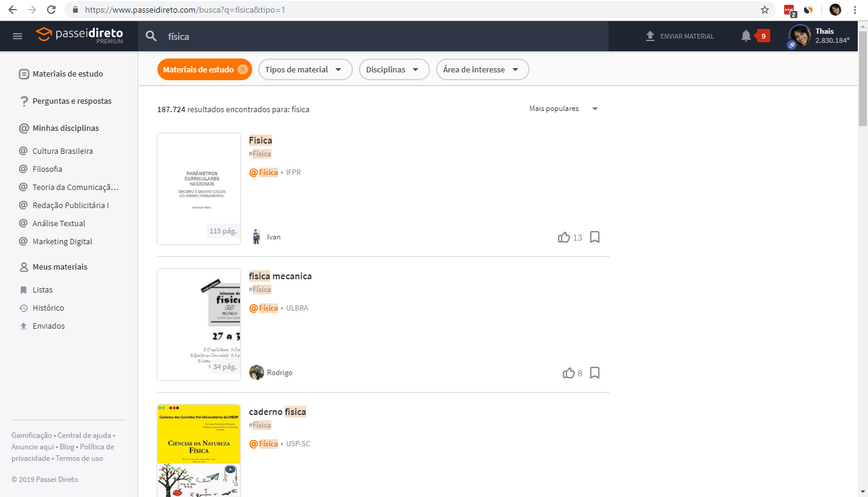868x497 pixels.
Task: Click the browser back arrow
Action: 13,10
